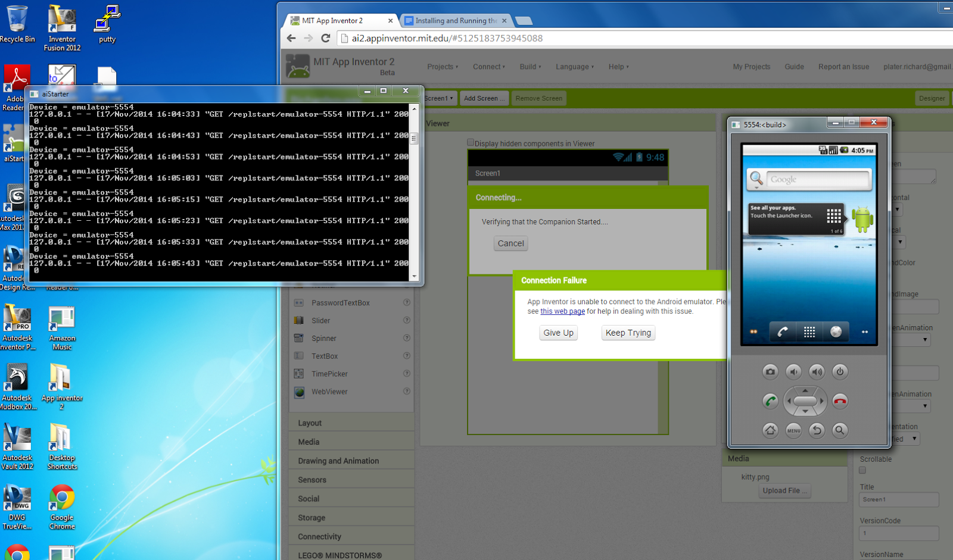
Task: Click the magnifier in emulator Google widget
Action: [756, 179]
